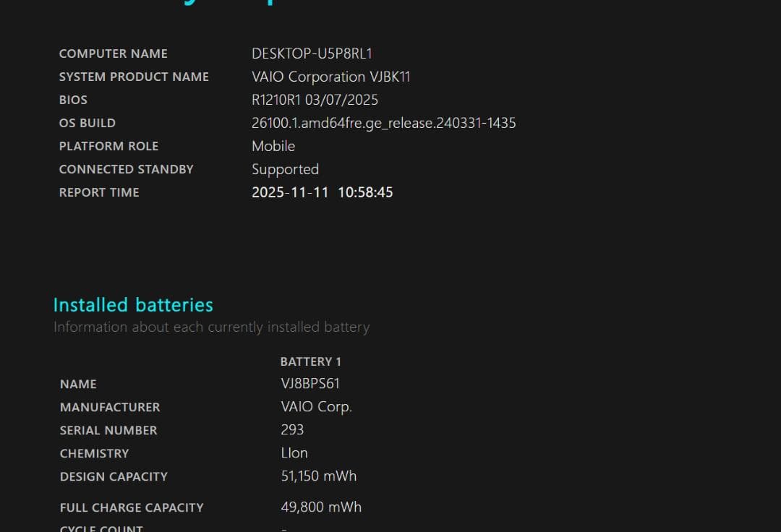Click the SYSTEM PRODUCT NAME label
Viewport: 781px width, 532px height.
[x=134, y=77]
